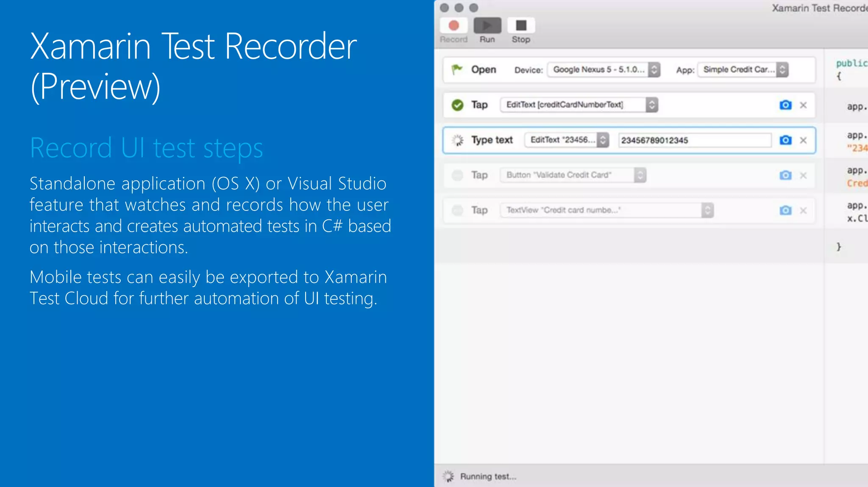
Task: Click the "Record UI test steps" slide subheading
Action: [x=146, y=148]
